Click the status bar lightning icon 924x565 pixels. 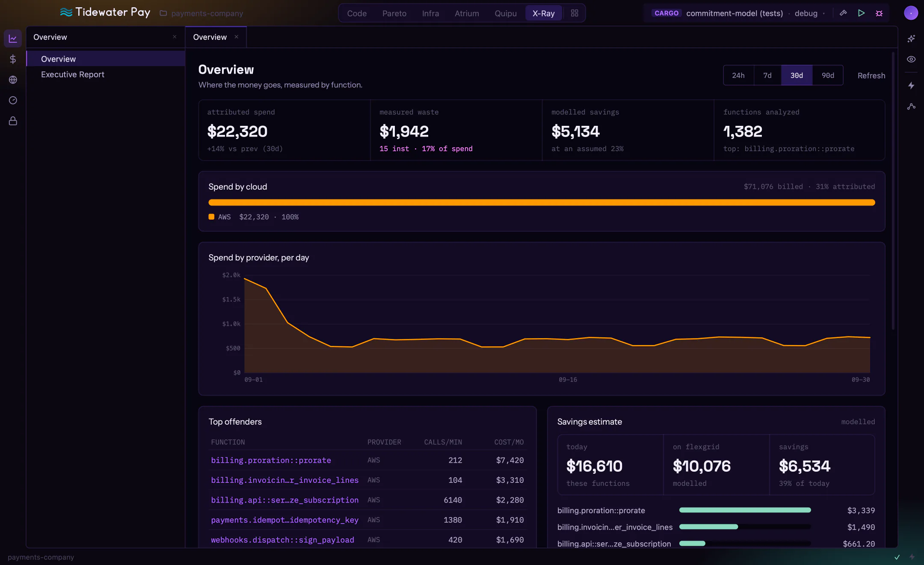(x=912, y=557)
